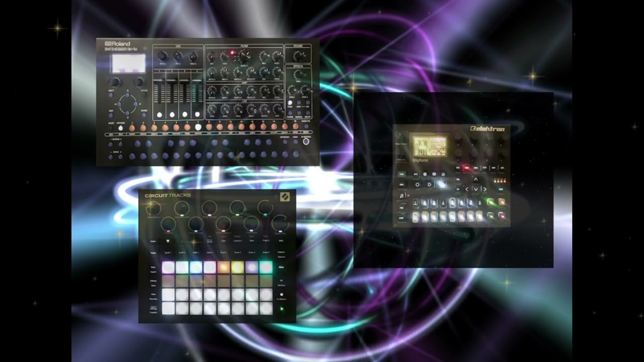The width and height of the screenshot is (644, 362).
Task: Tap the yellow pad on Circuit Tracks
Action: pos(238,267)
